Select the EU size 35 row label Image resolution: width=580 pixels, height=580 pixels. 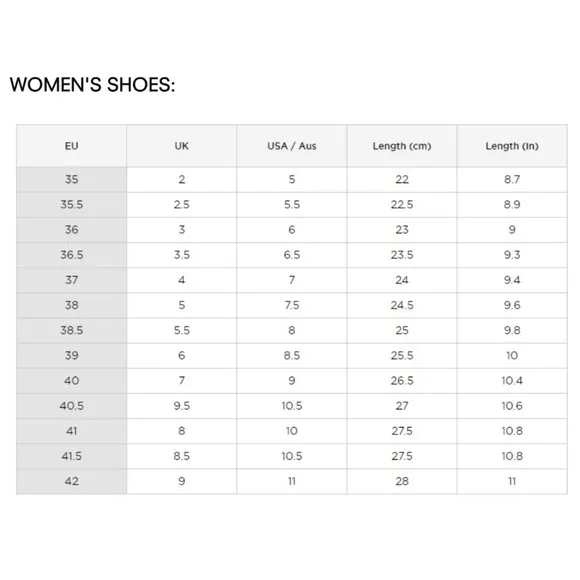click(71, 179)
